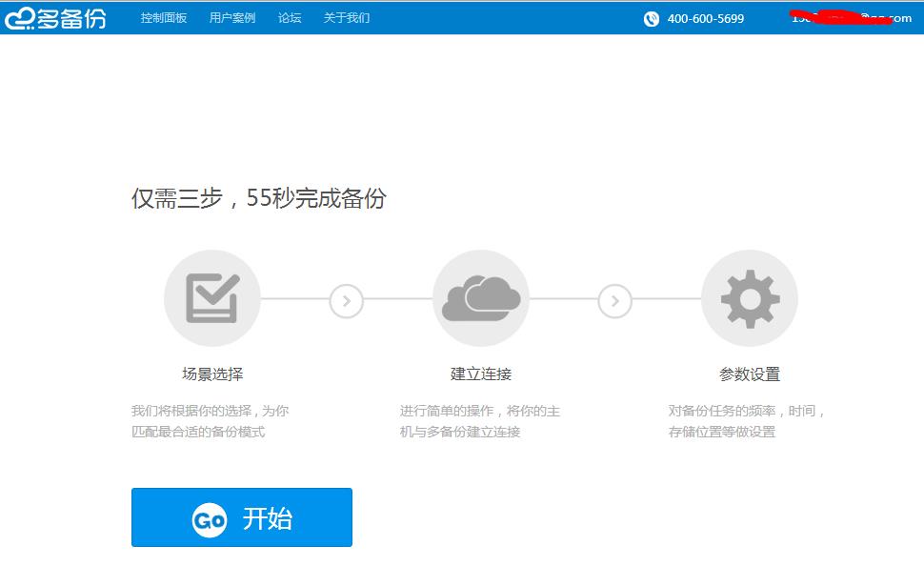The height and width of the screenshot is (566, 924).
Task: Select the 场景选择 step label
Action: click(x=212, y=374)
